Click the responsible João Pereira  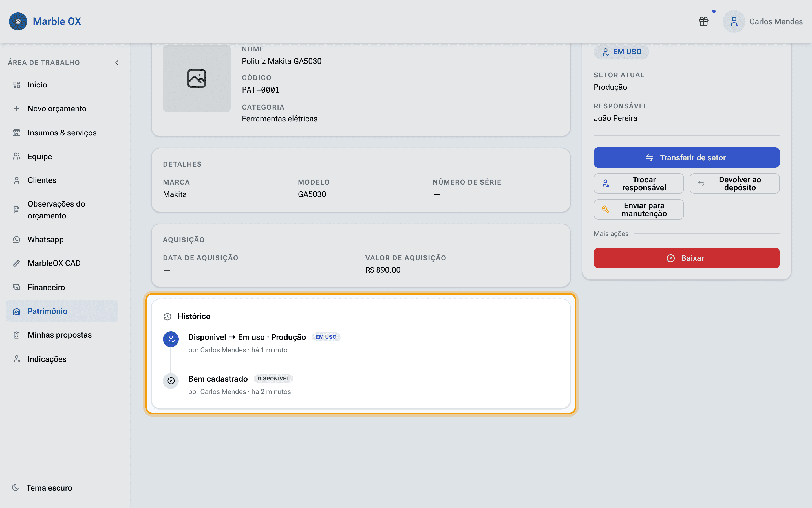pyautogui.click(x=615, y=118)
